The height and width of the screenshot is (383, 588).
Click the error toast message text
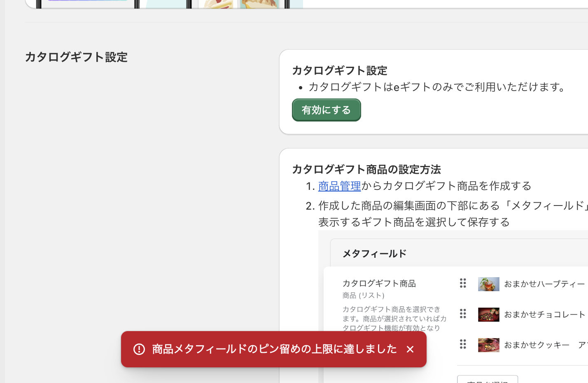[274, 349]
